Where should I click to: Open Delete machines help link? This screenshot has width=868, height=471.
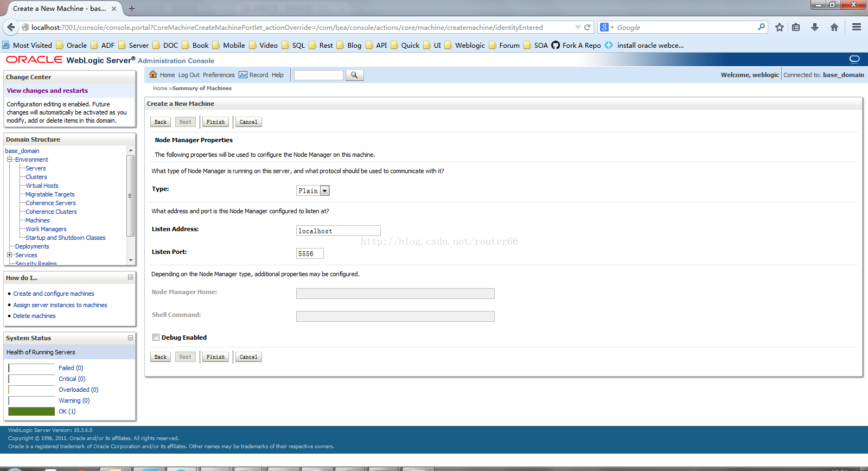coord(34,316)
